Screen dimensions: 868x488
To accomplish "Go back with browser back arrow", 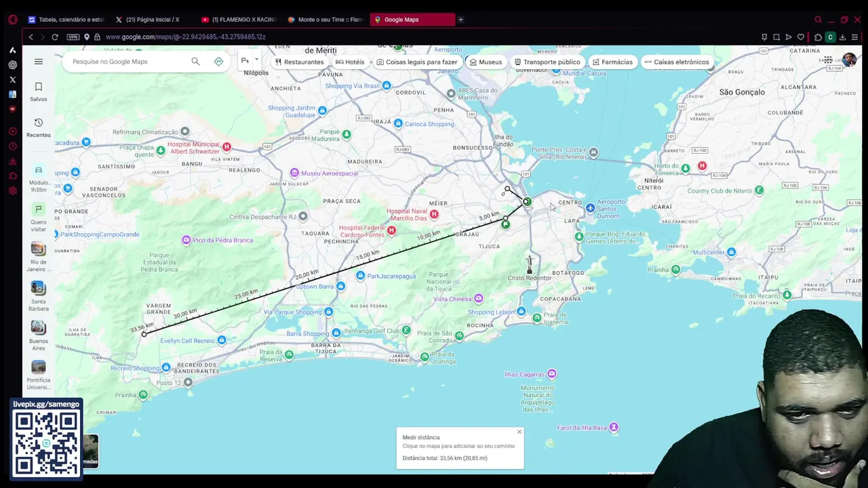I will point(31,37).
